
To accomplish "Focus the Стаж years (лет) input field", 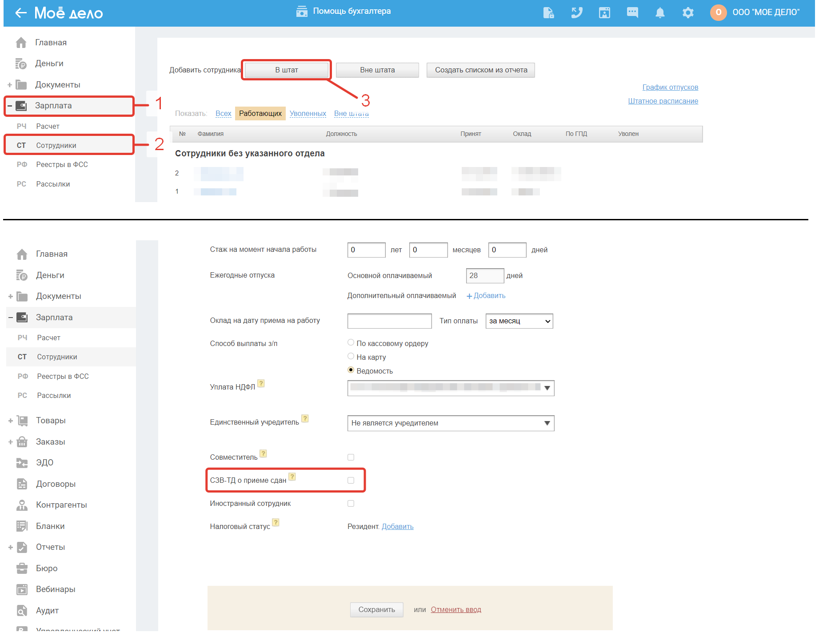I will pyautogui.click(x=367, y=250).
